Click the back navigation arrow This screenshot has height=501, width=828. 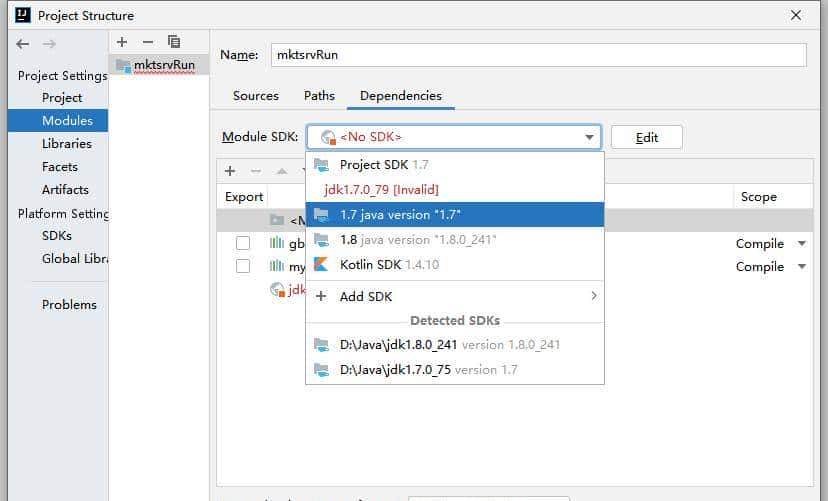22,44
